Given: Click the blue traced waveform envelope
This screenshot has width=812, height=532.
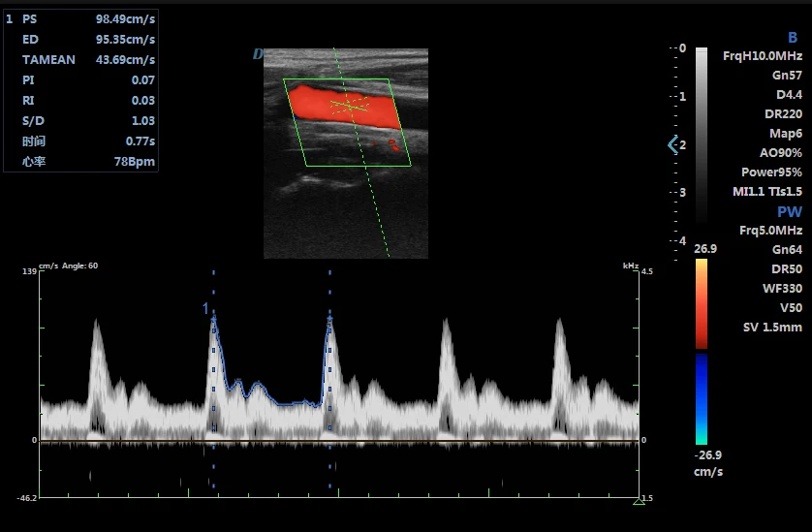Looking at the screenshot, I should click(x=269, y=362).
